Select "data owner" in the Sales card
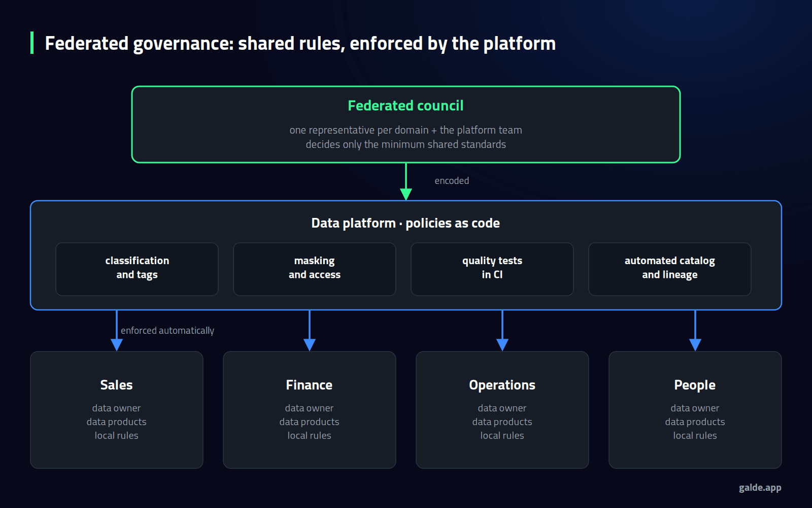Image resolution: width=812 pixels, height=508 pixels. tap(116, 408)
